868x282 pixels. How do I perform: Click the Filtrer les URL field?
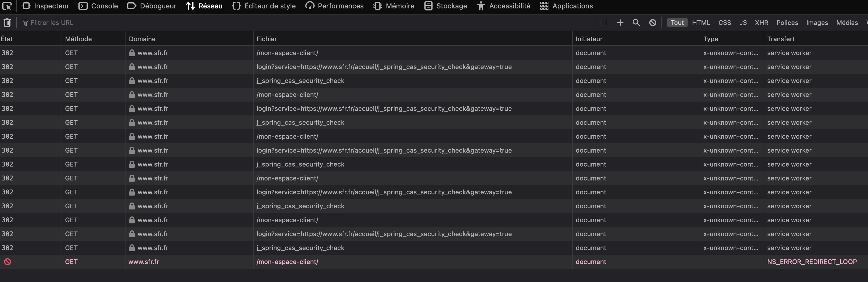pos(135,23)
